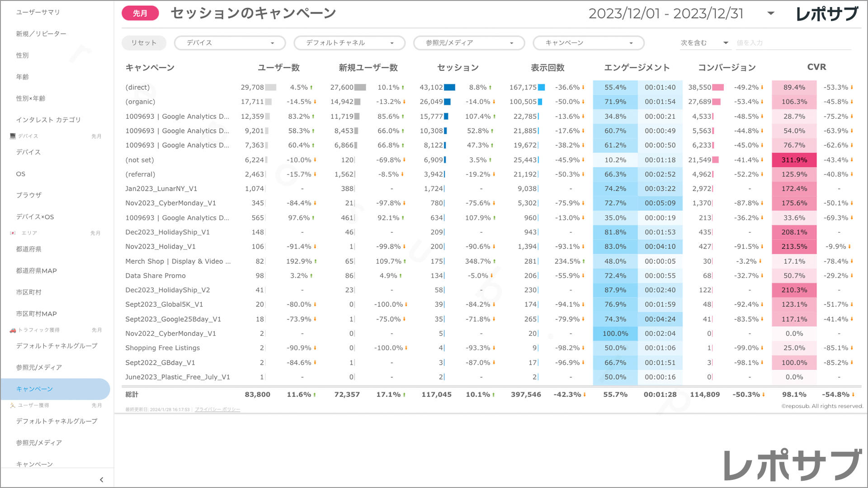Go to the 都道府県MAP sidebar page

point(37,271)
